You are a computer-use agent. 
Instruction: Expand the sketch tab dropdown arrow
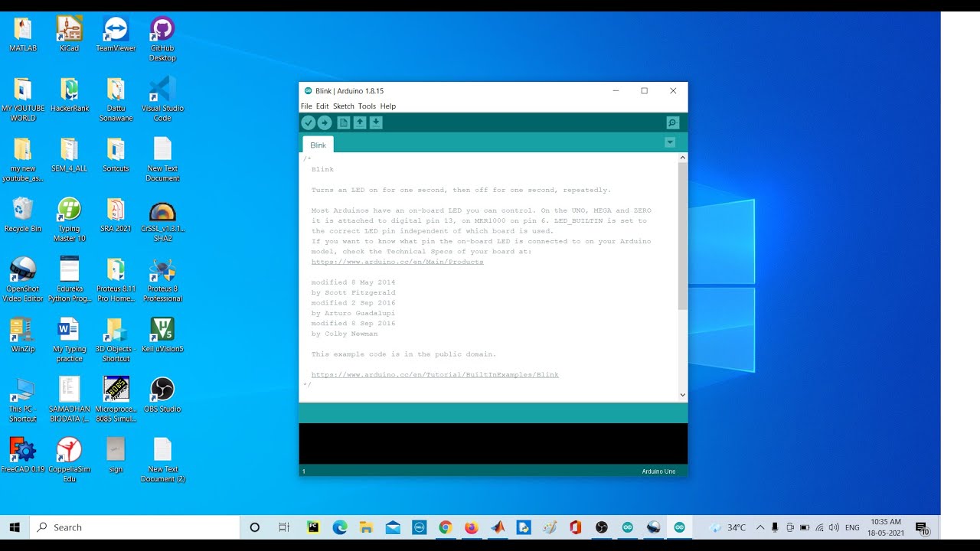(670, 142)
